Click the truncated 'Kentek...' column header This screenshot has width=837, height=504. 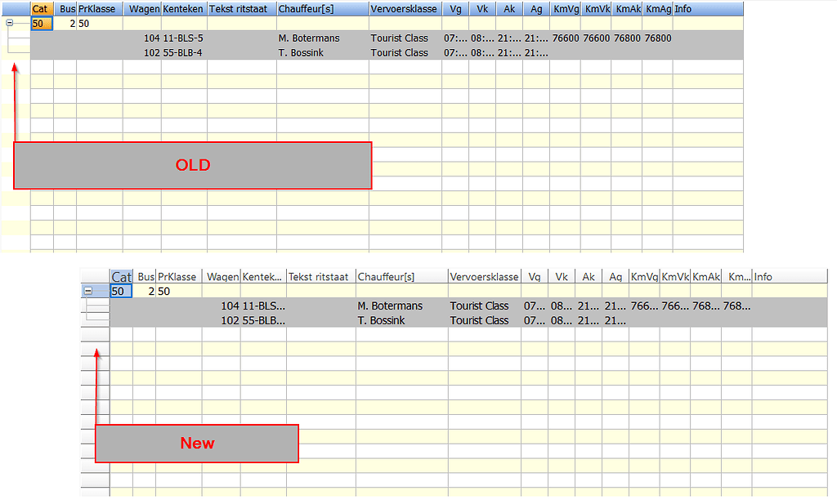(262, 277)
